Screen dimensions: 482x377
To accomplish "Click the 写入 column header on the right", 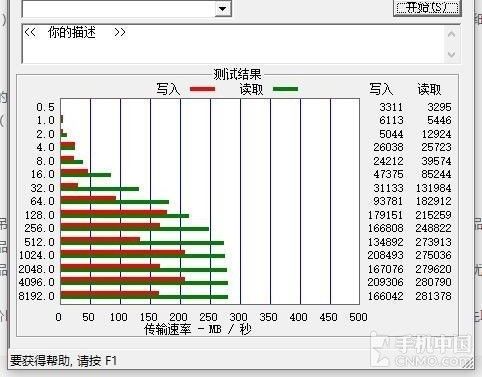I will pos(381,89).
